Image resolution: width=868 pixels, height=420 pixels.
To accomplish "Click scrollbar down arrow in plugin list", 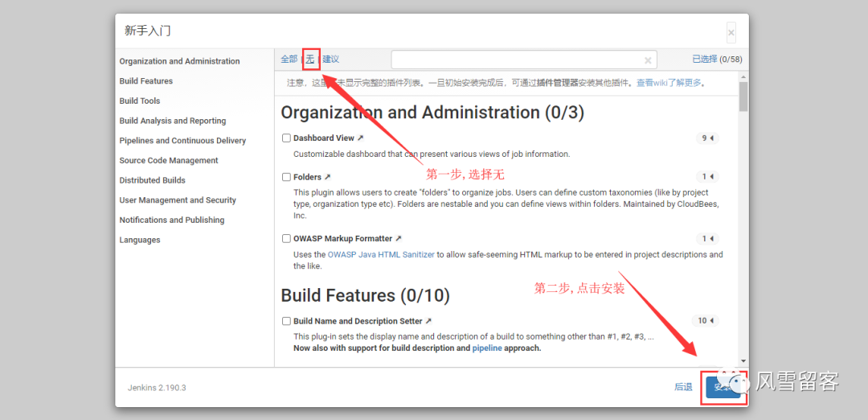I will [743, 360].
